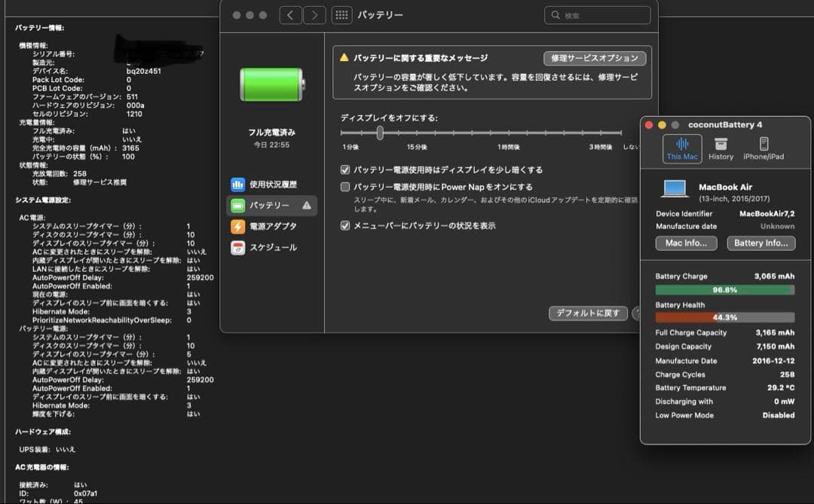Click the yellow warning triangle in the message box
Screen dimensions: 814x504
click(x=344, y=57)
